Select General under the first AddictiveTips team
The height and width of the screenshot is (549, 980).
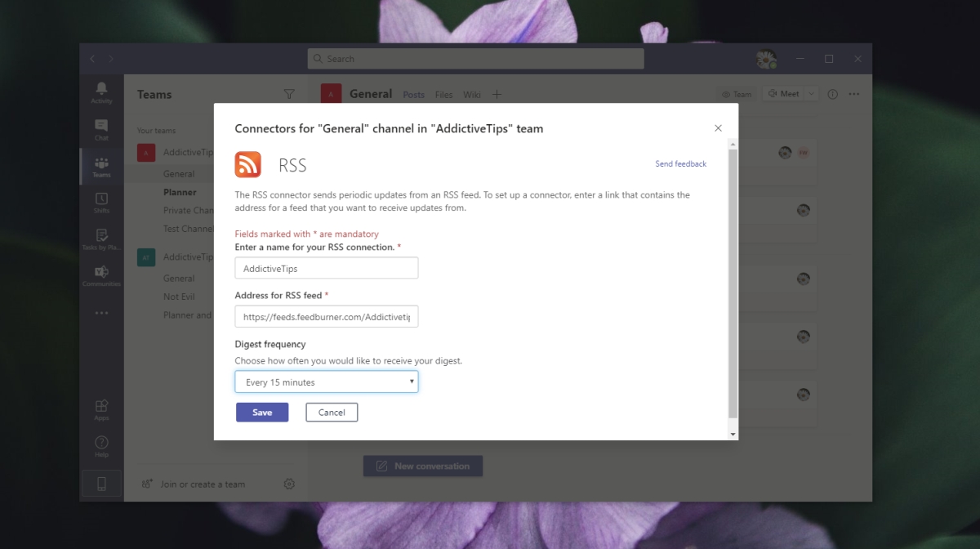tap(179, 174)
